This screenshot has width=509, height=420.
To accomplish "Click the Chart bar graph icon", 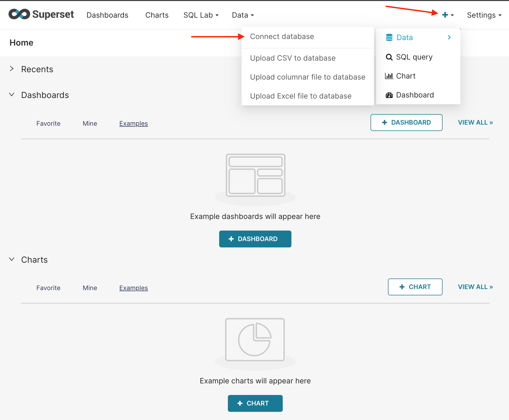I will 389,76.
